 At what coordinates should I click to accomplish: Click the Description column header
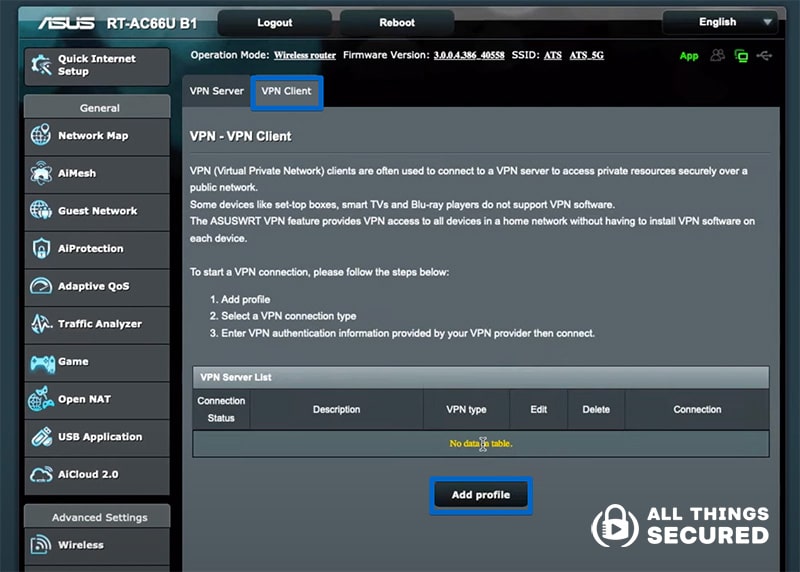336,409
